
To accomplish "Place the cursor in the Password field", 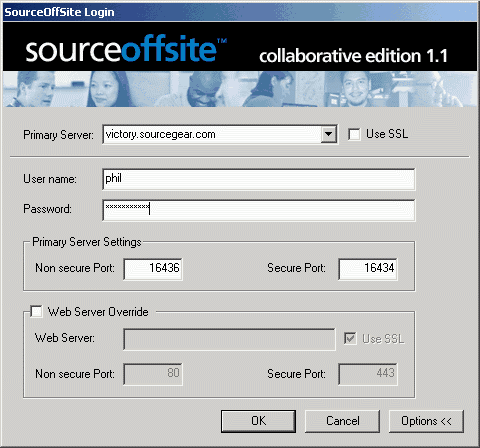I will coord(259,210).
